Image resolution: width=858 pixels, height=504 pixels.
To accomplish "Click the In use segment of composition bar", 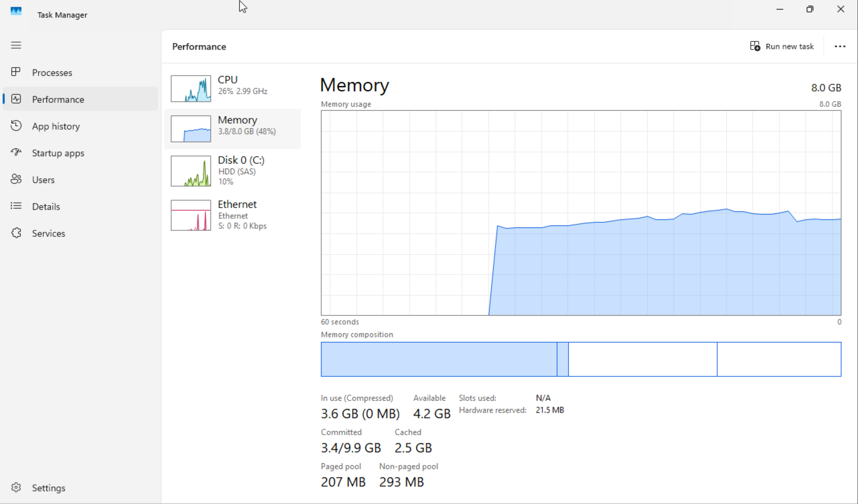I will (x=439, y=359).
